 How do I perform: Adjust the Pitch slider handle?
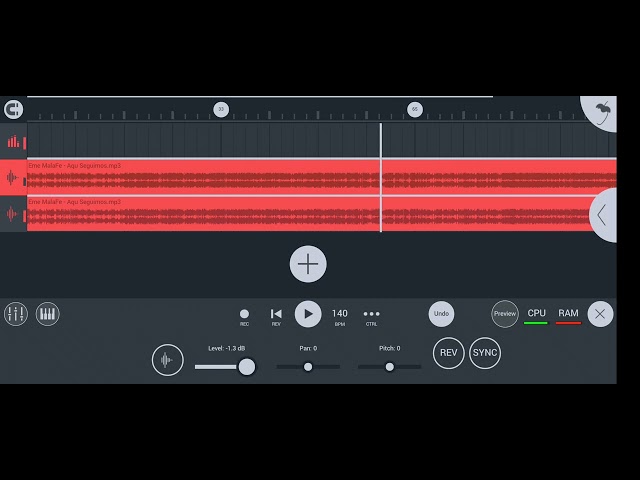coord(390,367)
